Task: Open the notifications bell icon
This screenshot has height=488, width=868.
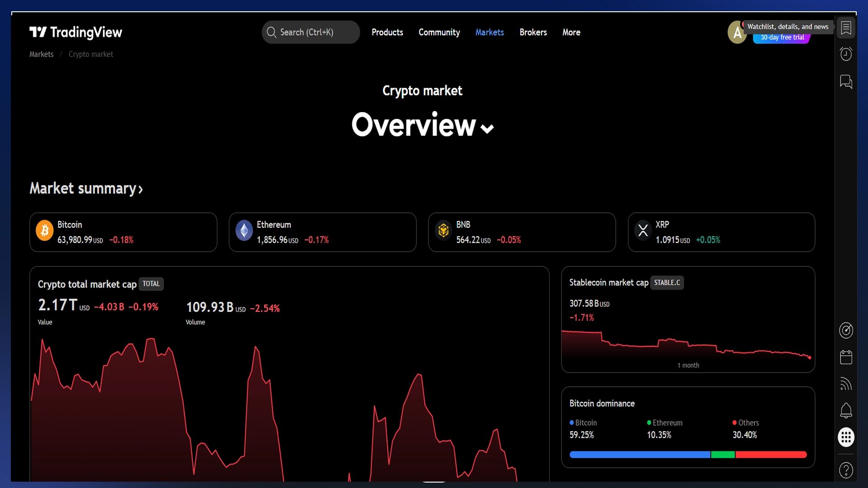Action: point(846,411)
